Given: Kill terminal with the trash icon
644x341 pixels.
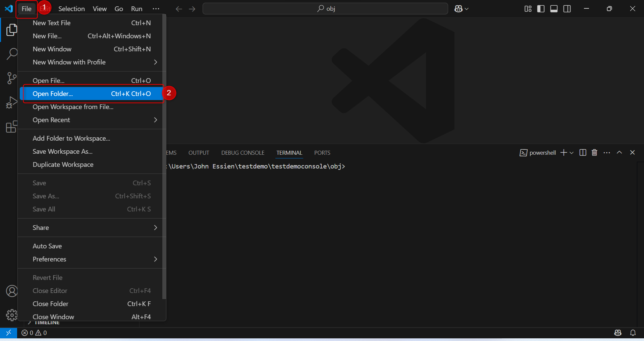Looking at the screenshot, I should coord(594,153).
